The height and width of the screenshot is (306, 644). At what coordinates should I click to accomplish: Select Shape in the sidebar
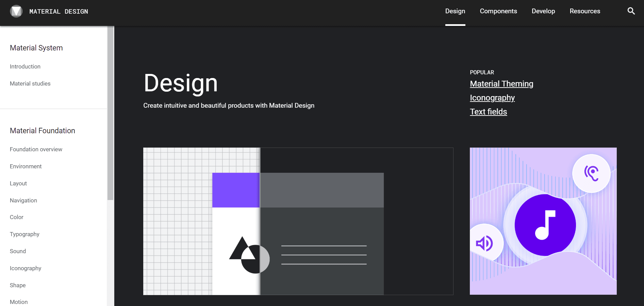pyautogui.click(x=18, y=285)
